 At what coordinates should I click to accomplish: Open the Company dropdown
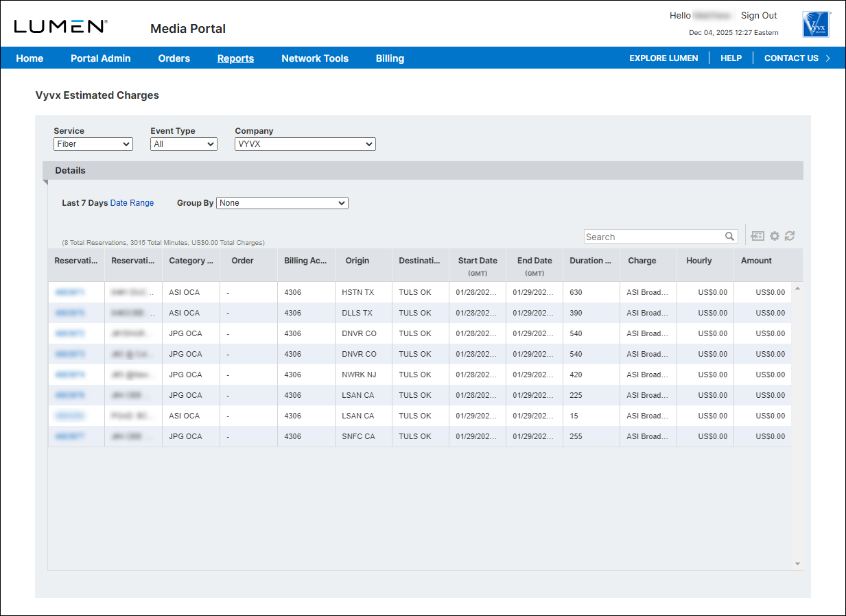305,144
